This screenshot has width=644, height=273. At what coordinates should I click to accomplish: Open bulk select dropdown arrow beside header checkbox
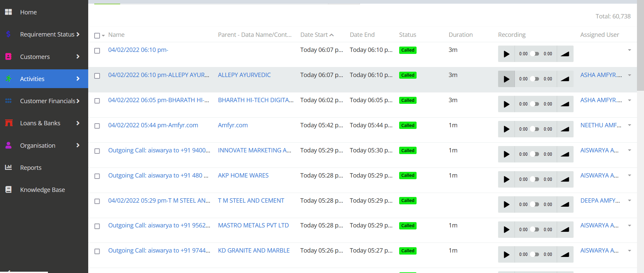tap(103, 36)
